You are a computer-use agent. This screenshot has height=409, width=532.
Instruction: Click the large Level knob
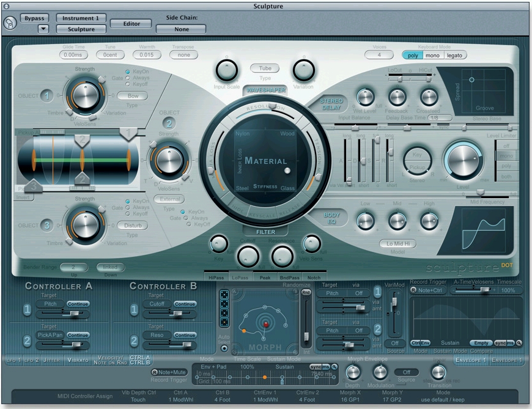[x=463, y=161]
